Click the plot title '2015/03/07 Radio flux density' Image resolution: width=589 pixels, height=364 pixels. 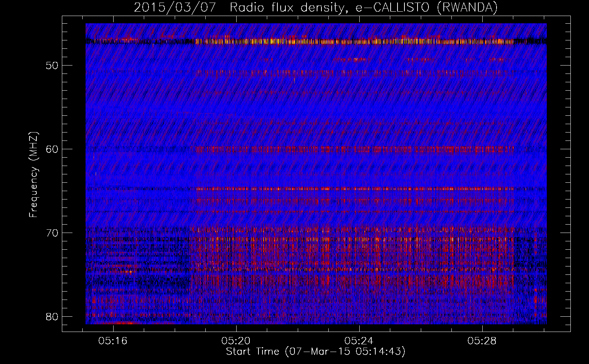point(316,7)
